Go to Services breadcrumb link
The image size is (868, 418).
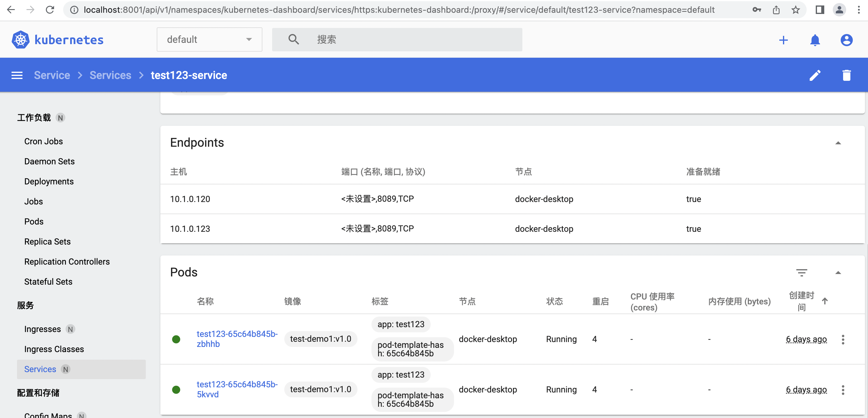point(110,75)
